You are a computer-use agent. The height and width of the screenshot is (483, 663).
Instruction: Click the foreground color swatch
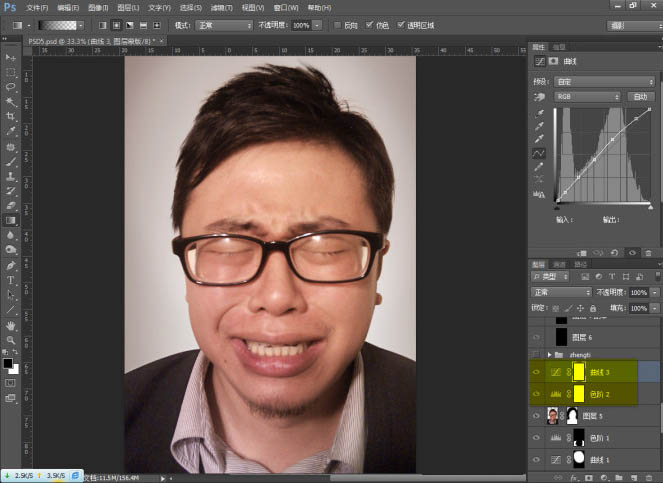click(x=8, y=361)
